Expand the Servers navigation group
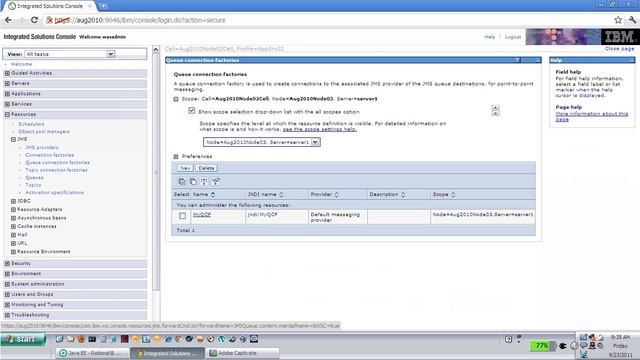The image size is (640, 360). (x=7, y=83)
